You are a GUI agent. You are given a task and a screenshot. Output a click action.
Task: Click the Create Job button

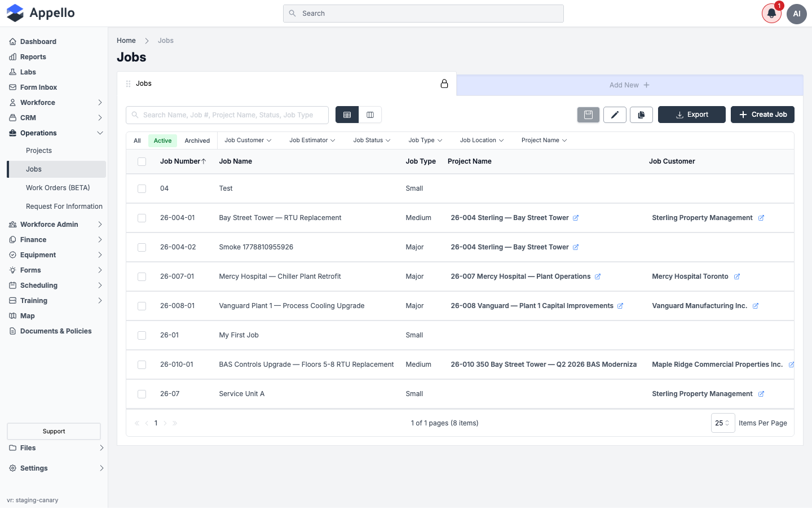(x=762, y=115)
